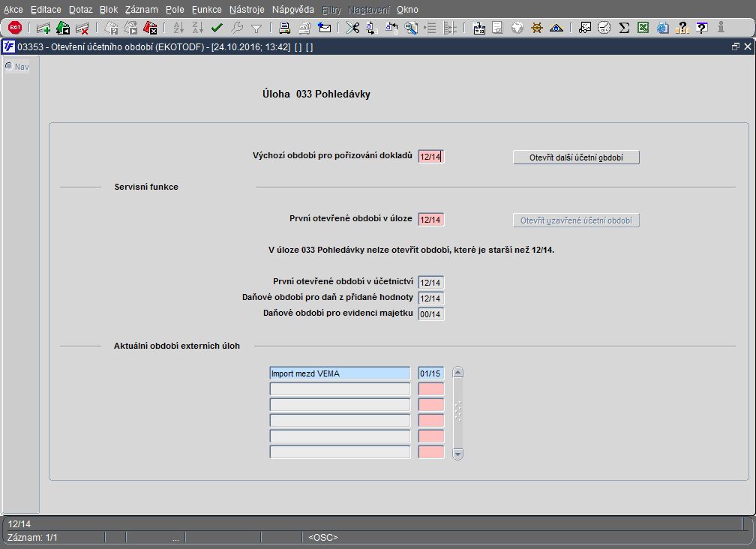Click the 'Výchozí období pro pořizování dokladů' field
Viewport: 756px width, 549px height.
(431, 157)
